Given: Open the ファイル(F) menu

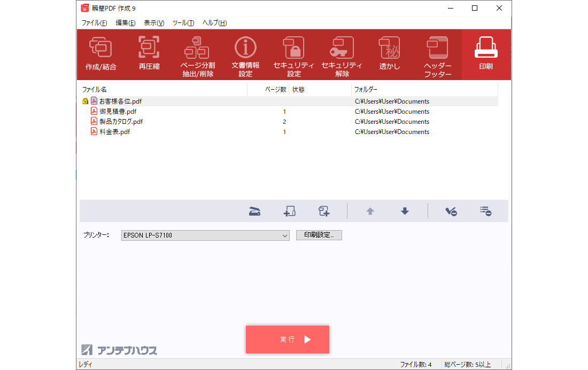Looking at the screenshot, I should (95, 23).
